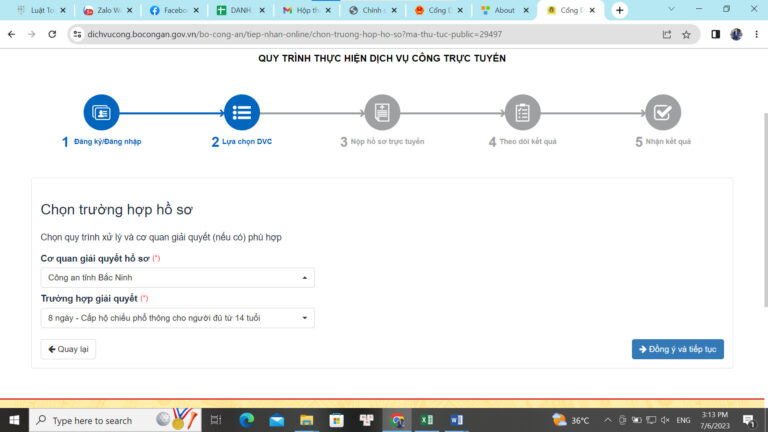Go forward with the browser forward arrow

[31, 34]
